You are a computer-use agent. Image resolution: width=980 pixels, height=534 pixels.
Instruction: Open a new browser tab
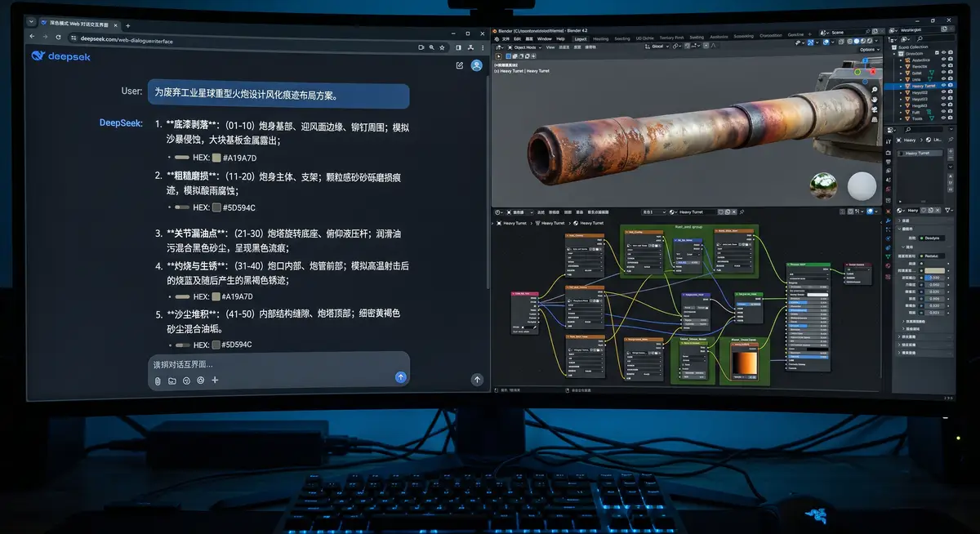127,26
